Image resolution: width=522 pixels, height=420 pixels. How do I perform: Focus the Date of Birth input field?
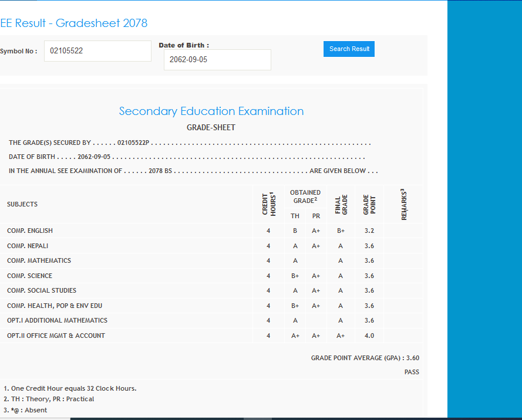click(x=217, y=60)
